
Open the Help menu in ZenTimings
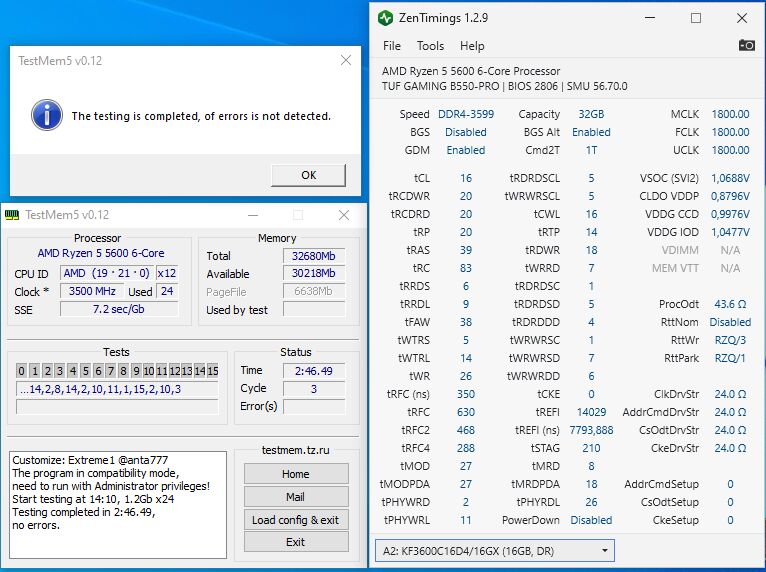472,46
